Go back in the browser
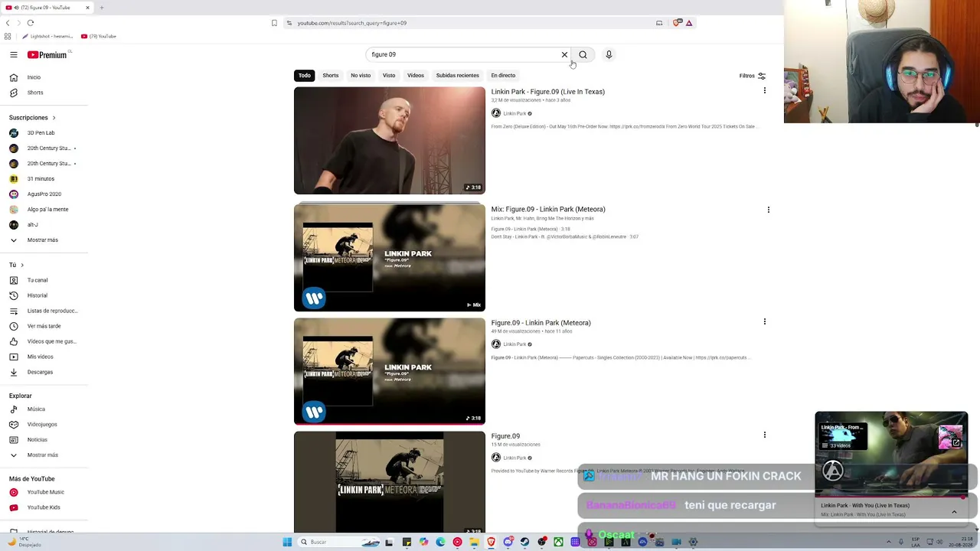 (8, 23)
